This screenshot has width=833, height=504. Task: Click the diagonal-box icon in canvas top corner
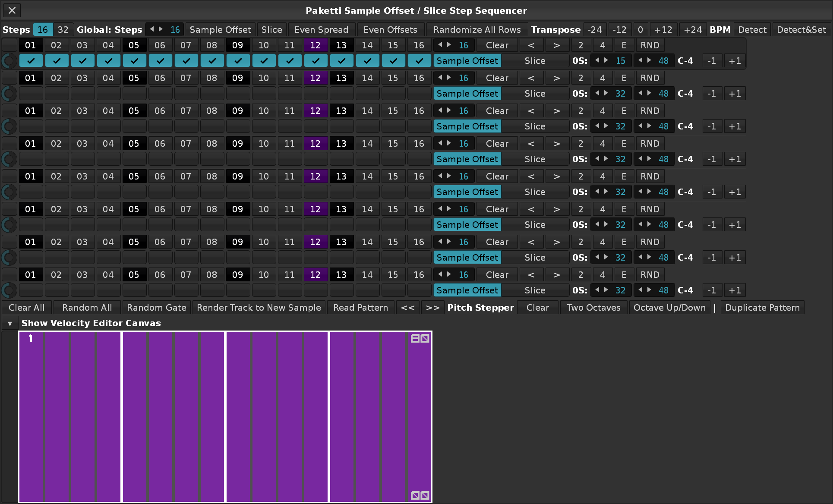pyautogui.click(x=425, y=338)
